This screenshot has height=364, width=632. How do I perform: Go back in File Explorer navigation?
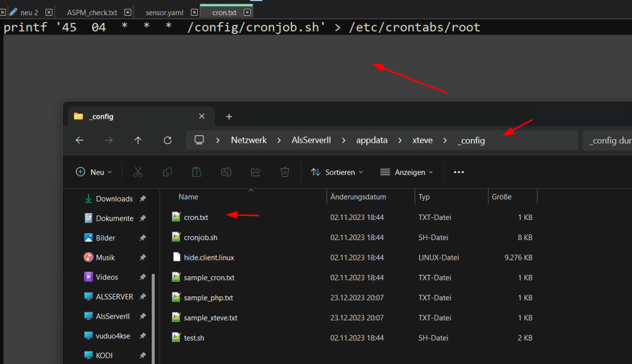[x=80, y=140]
